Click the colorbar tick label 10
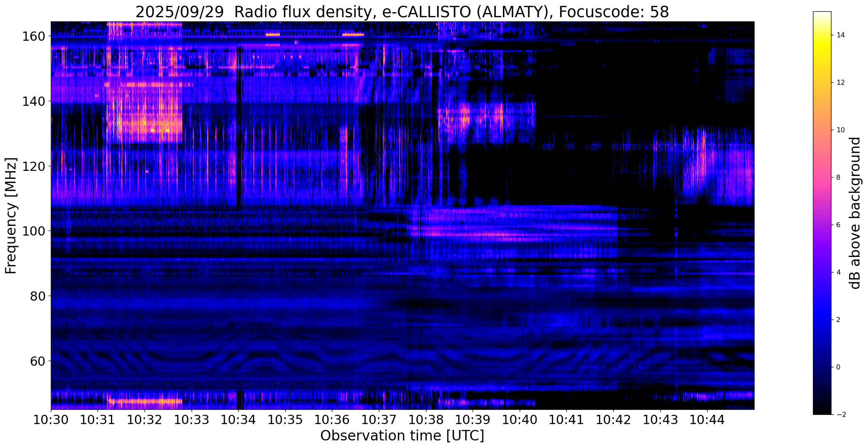 [x=841, y=130]
